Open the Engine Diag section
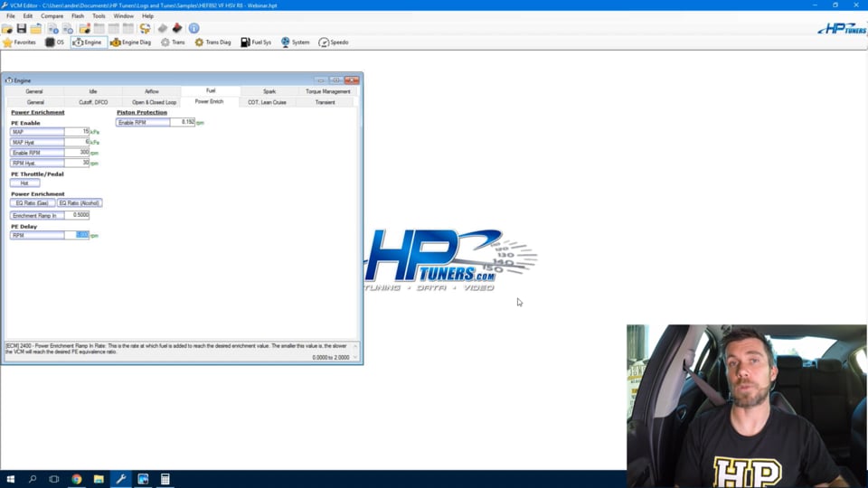This screenshot has height=488, width=868. pos(130,42)
